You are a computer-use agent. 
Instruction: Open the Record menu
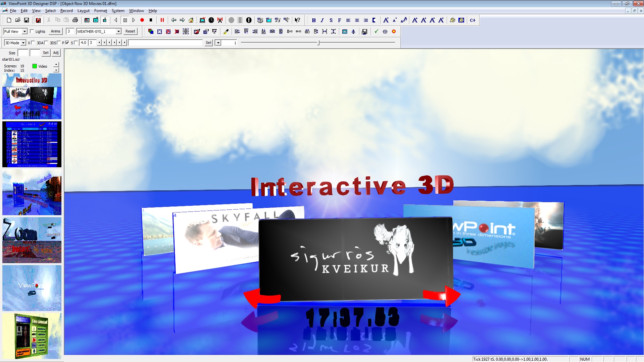[x=66, y=11]
